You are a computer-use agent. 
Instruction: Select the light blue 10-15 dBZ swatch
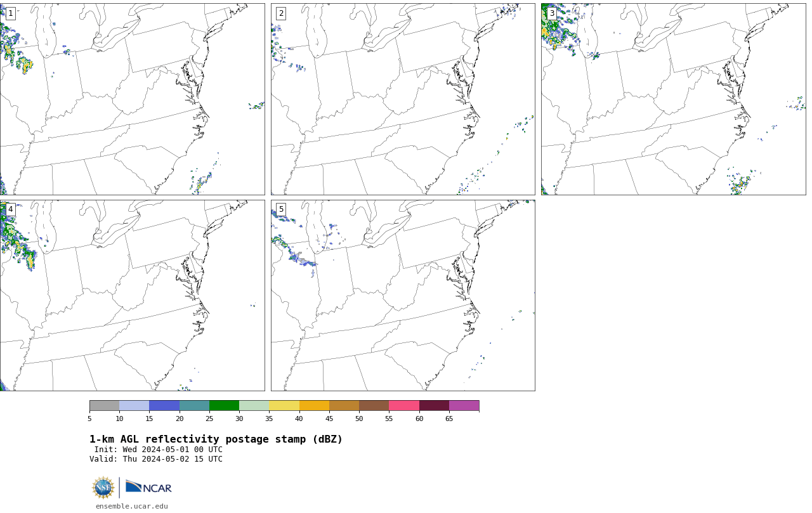pyautogui.click(x=134, y=406)
